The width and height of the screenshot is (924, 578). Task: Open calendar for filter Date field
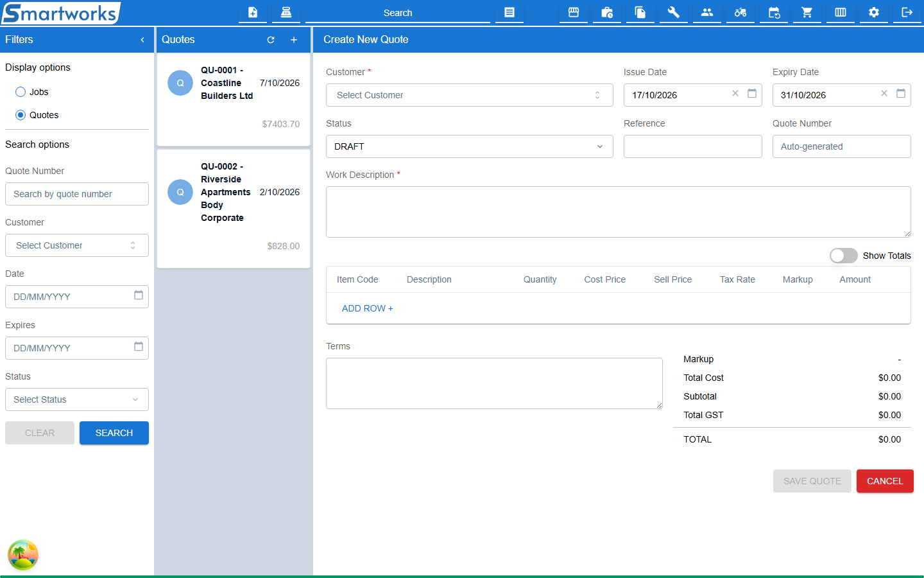pos(139,295)
